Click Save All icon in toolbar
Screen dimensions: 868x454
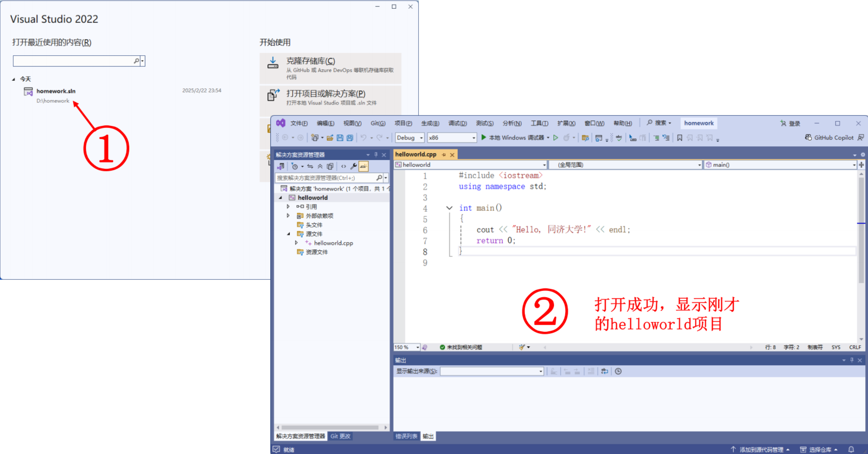pyautogui.click(x=350, y=138)
